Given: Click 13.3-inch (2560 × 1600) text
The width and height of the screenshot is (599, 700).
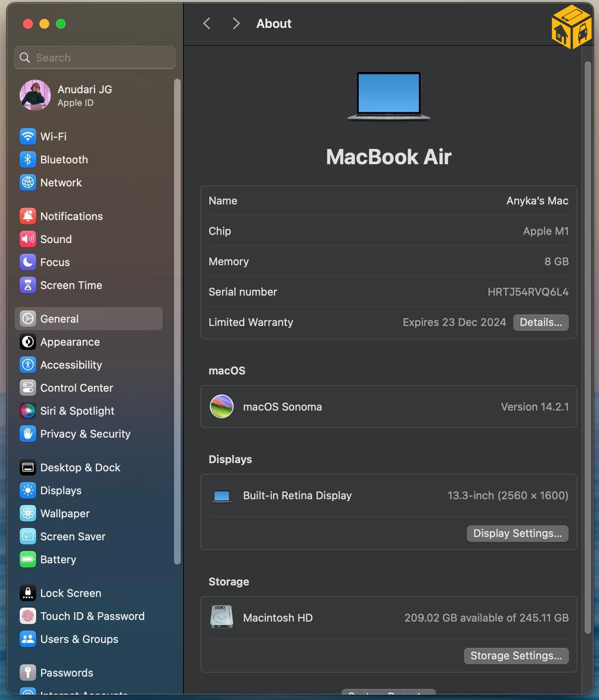Looking at the screenshot, I should 508,496.
